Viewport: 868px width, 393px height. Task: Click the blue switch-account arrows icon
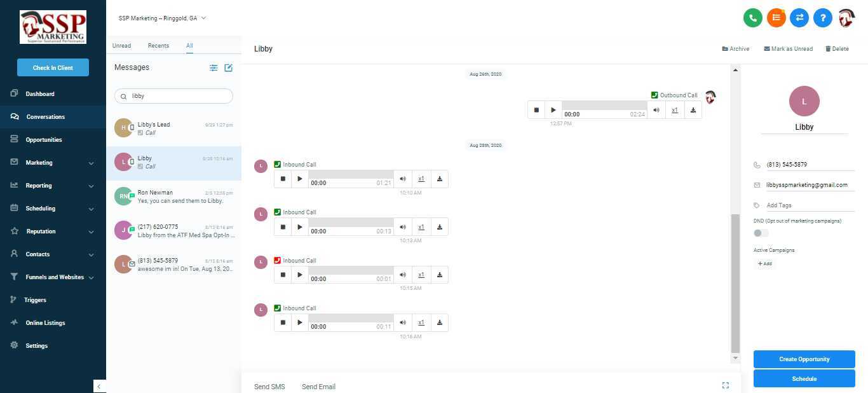pyautogui.click(x=799, y=18)
